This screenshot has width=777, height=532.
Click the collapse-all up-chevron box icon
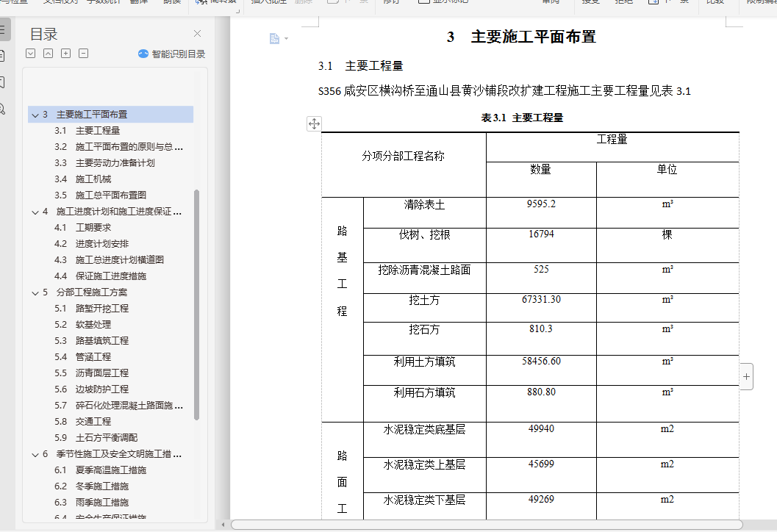coord(48,54)
